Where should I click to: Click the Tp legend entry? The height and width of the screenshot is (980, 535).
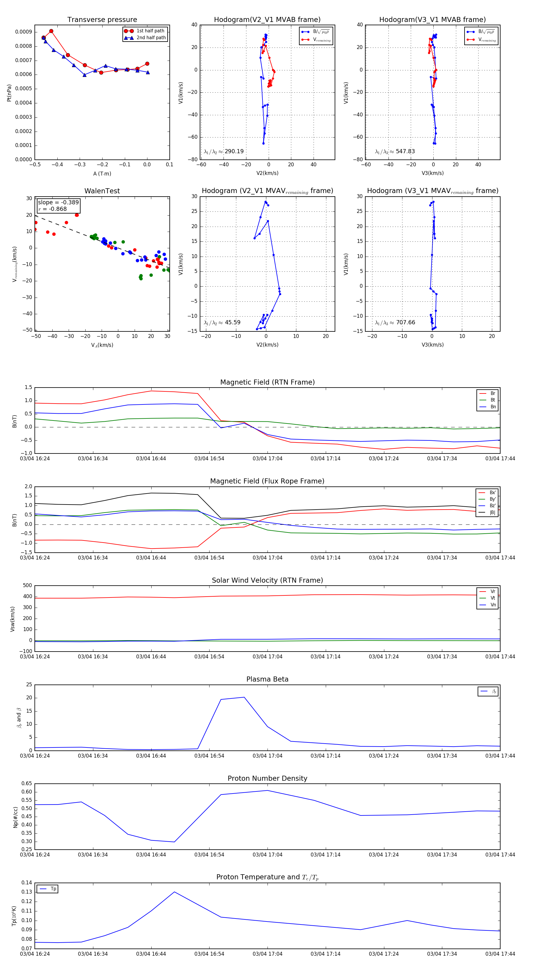[x=47, y=889]
